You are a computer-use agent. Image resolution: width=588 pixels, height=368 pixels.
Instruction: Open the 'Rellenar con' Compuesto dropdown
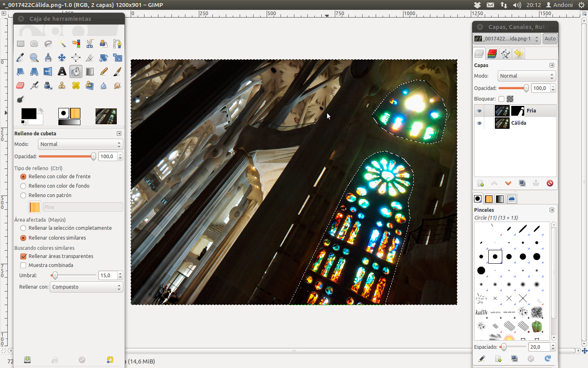point(87,287)
